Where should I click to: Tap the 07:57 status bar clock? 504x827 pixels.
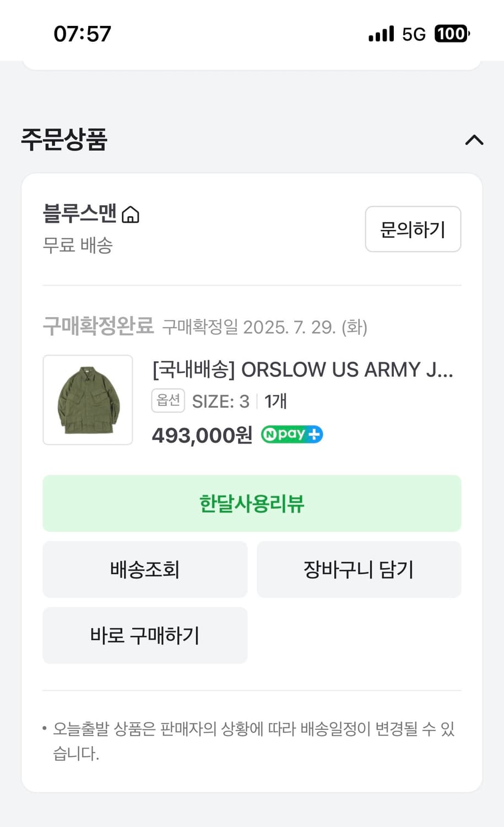(x=83, y=34)
